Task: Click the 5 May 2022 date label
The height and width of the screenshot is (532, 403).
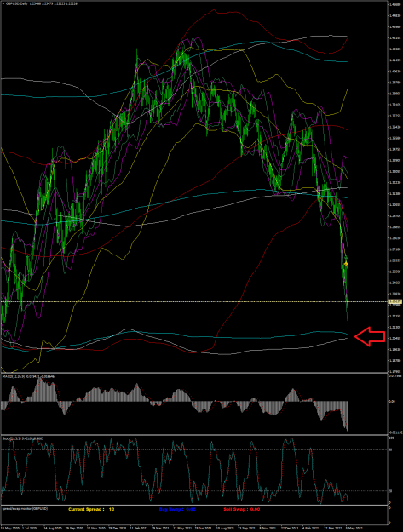Action: pyautogui.click(x=354, y=529)
